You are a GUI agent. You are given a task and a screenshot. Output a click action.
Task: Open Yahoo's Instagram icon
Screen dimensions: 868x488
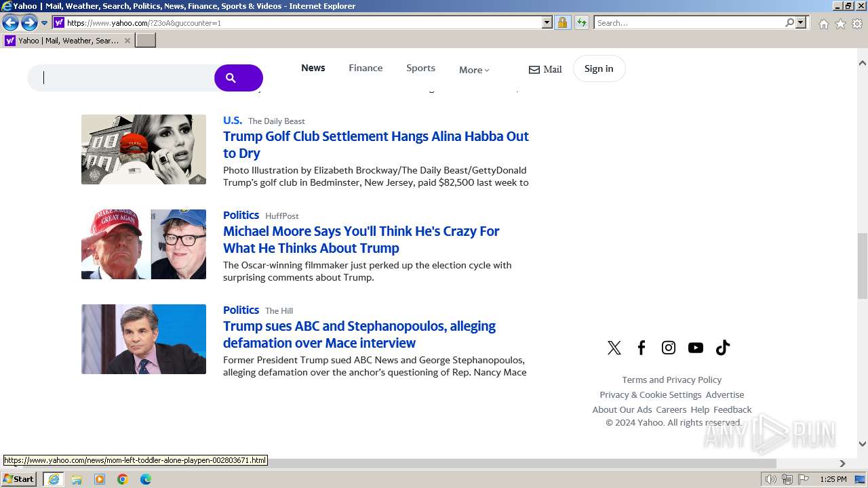point(669,348)
